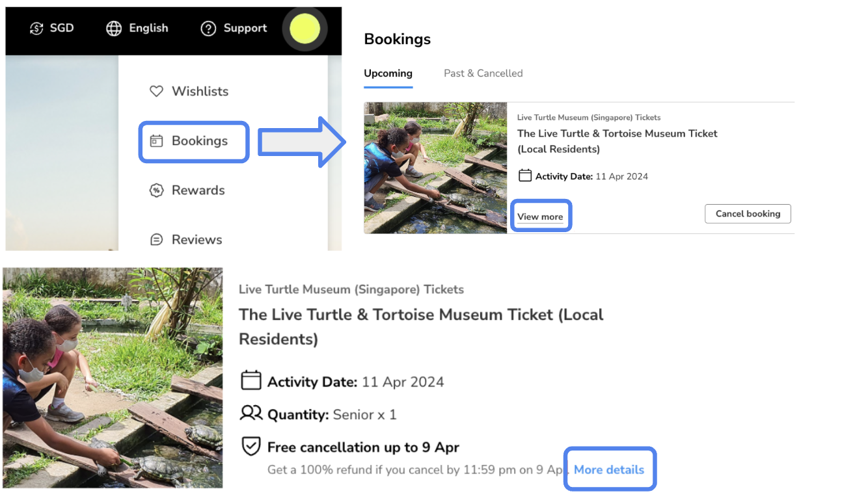The height and width of the screenshot is (498, 868).
Task: Switch to the Upcoming tab
Action: tap(388, 73)
